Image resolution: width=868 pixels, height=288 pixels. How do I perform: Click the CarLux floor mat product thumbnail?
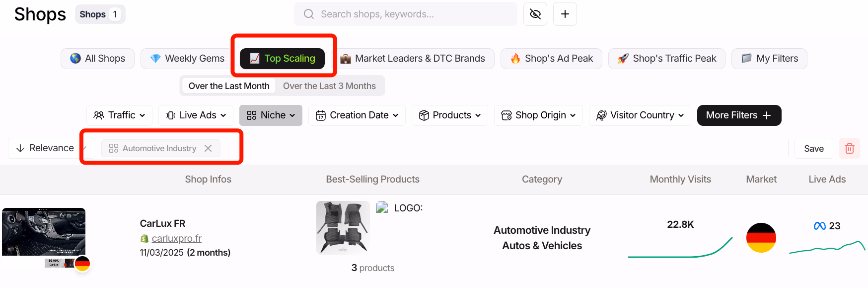(343, 227)
